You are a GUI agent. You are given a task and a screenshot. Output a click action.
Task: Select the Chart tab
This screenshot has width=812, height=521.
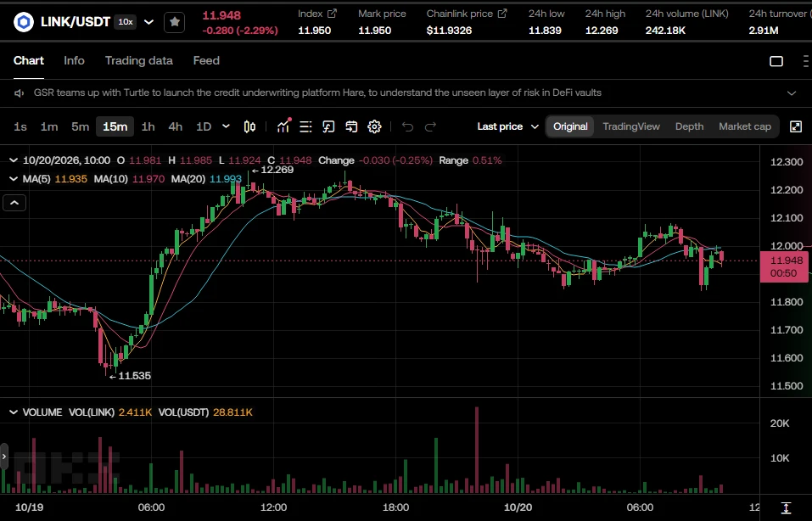coord(29,60)
